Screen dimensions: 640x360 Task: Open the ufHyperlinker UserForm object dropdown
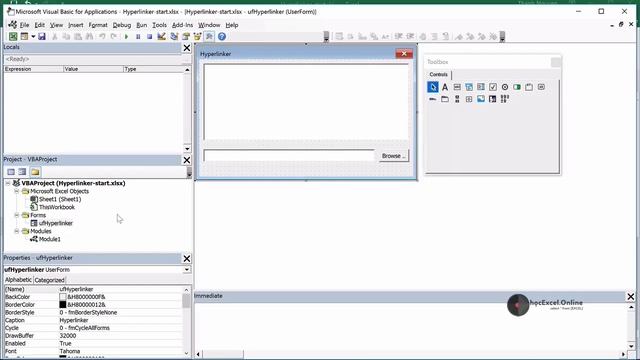pos(187,270)
